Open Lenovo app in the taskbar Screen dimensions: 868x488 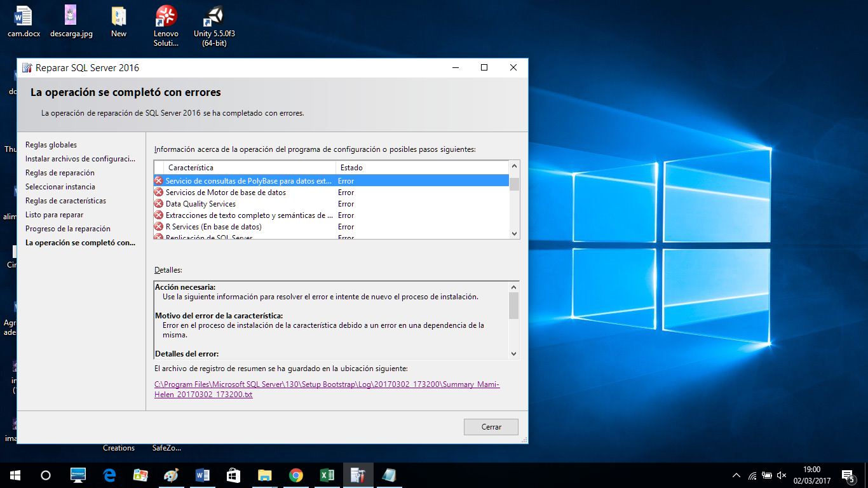pyautogui.click(x=78, y=475)
